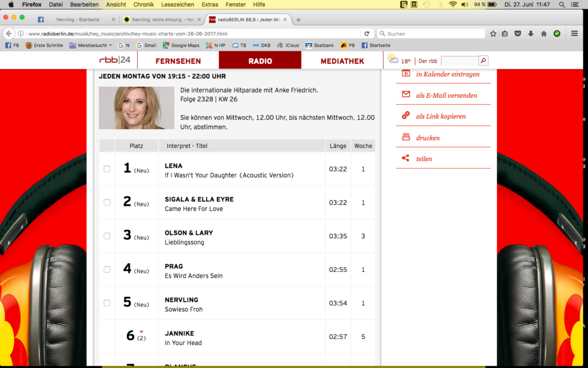The image size is (588, 368).
Task: Click the Woche column header
Action: tap(363, 146)
